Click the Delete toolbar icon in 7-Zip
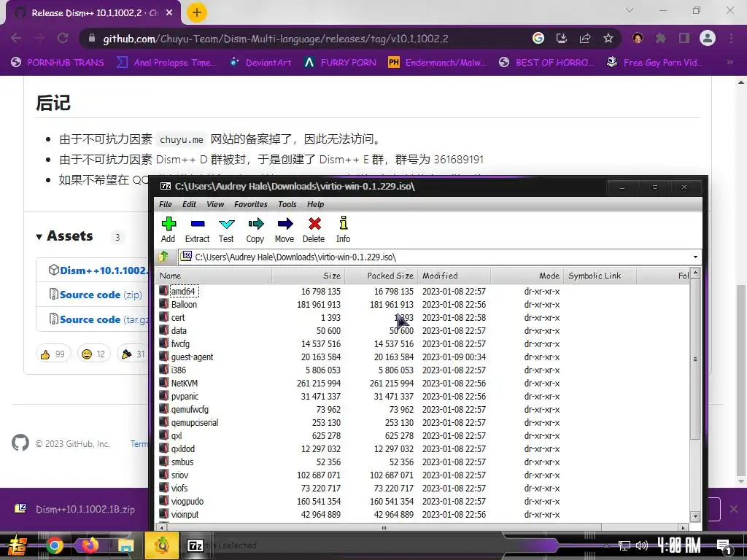The width and height of the screenshot is (747, 560). pos(314,230)
